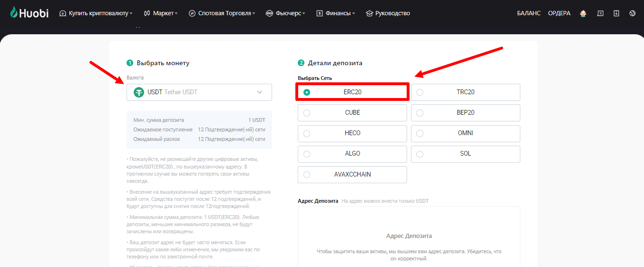Click the Фьючерс 1000x icon
The height and width of the screenshot is (267, 644).
pyautogui.click(x=270, y=13)
